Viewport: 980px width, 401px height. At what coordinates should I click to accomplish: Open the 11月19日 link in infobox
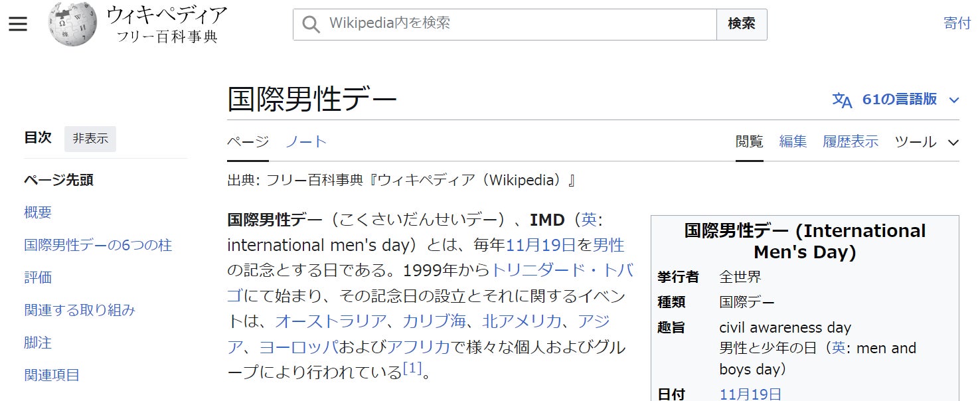pos(750,394)
